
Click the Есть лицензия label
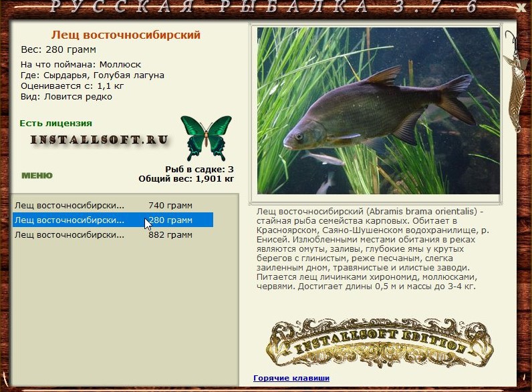coord(55,123)
